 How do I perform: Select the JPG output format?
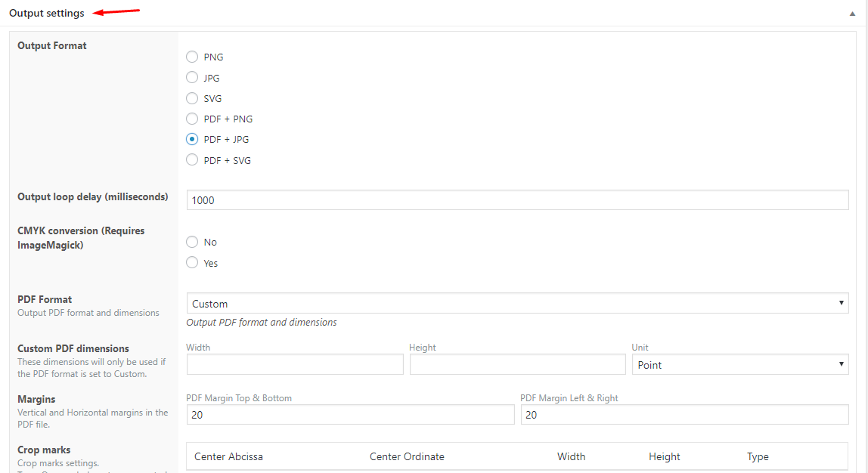[192, 78]
